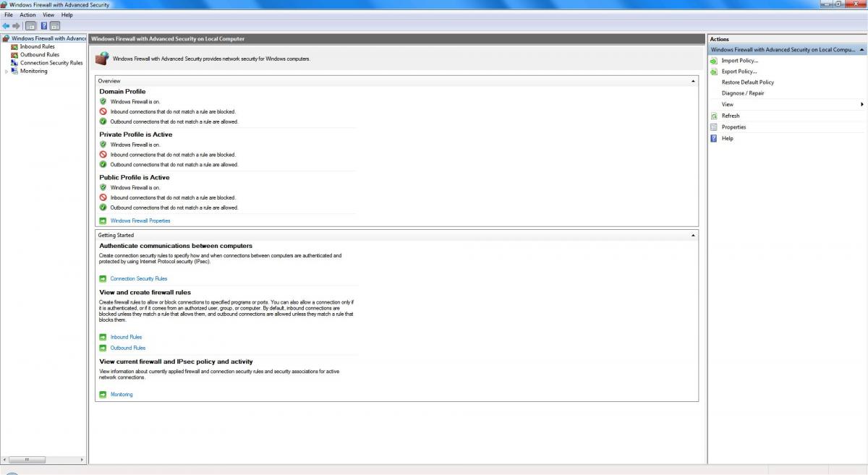Click the green arrow beside Outbound Rules link

tap(103, 348)
